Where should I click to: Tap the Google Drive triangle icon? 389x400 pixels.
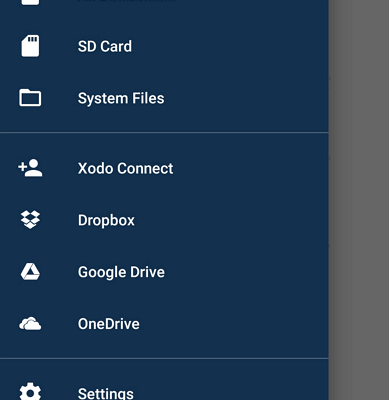coord(30,272)
